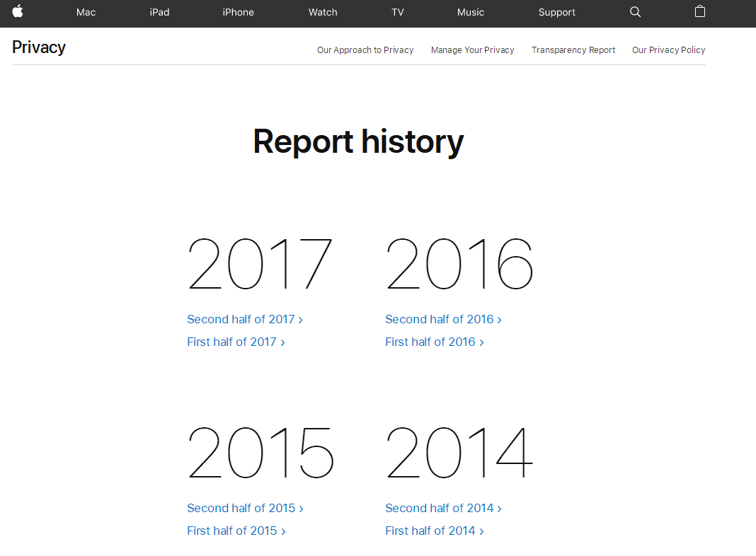The height and width of the screenshot is (556, 756).
Task: Click the large 2015 year heading
Action: 260,453
